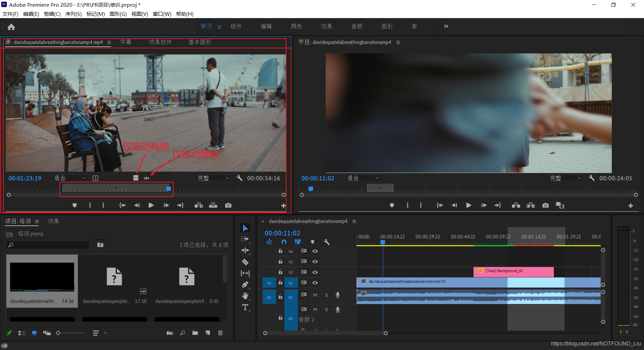This screenshot has height=350, width=644.
Task: Open the 文件(F) menu
Action: click(10, 14)
